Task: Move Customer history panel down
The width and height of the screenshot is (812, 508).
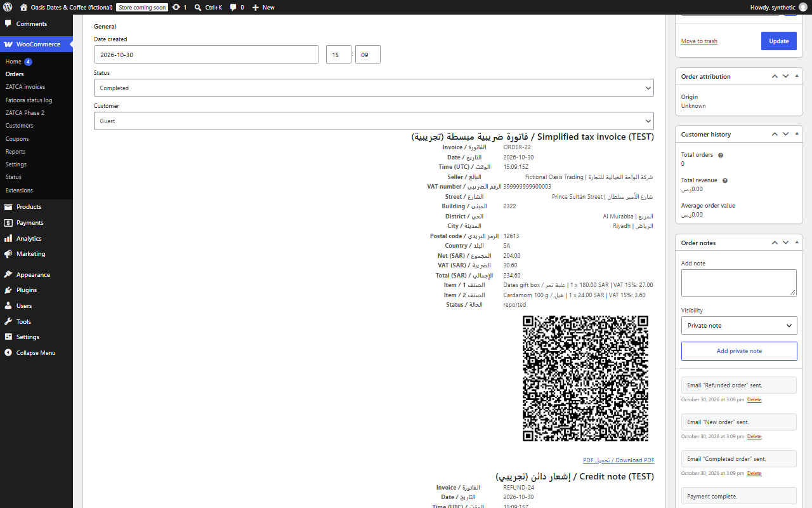Action: coord(785,134)
